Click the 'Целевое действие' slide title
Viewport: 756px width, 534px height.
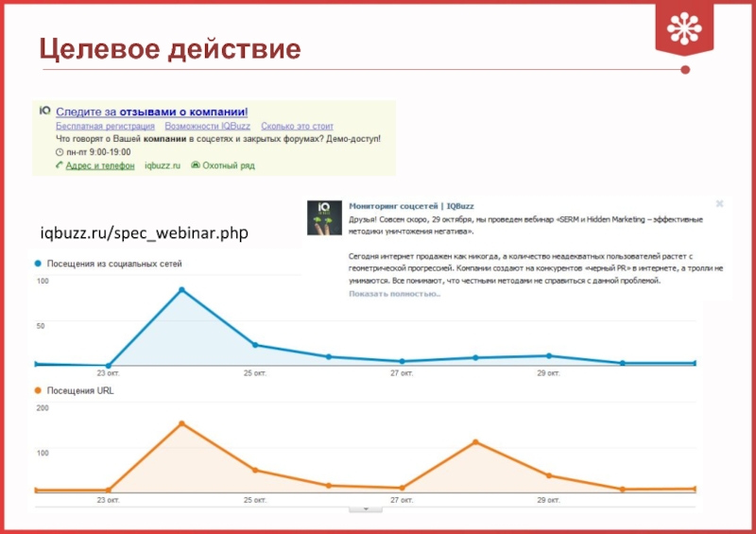(170, 49)
